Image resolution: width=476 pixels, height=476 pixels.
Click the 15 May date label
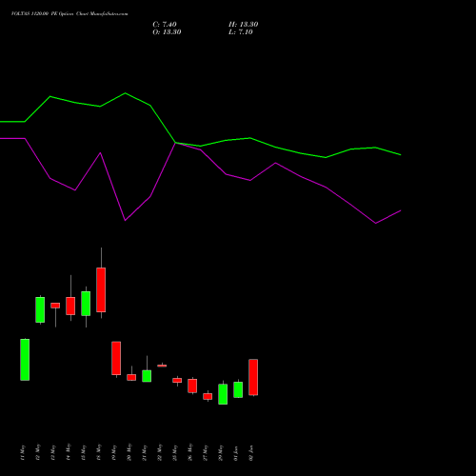tap(84, 452)
